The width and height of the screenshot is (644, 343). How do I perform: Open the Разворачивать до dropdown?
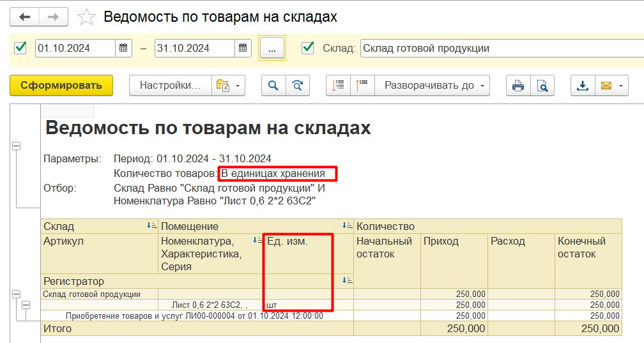432,86
